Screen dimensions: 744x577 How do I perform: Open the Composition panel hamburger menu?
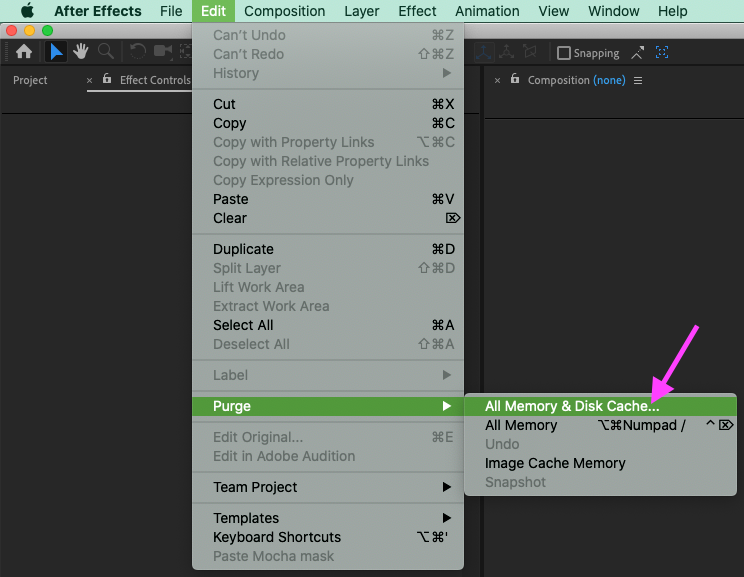point(638,80)
